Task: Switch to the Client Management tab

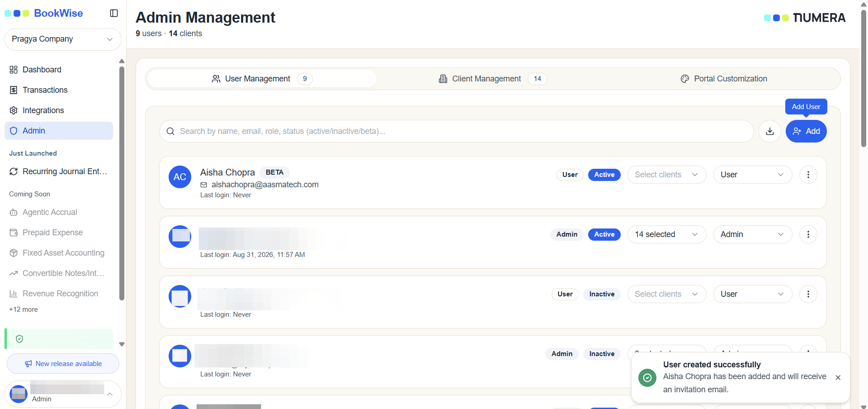Action: pyautogui.click(x=493, y=79)
